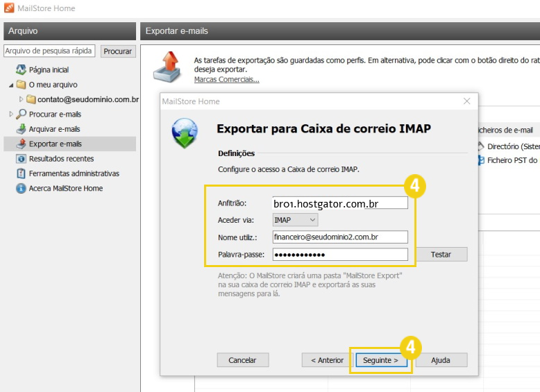Open the Aceder via IMAP dropdown
This screenshot has height=392, width=540.
click(295, 220)
